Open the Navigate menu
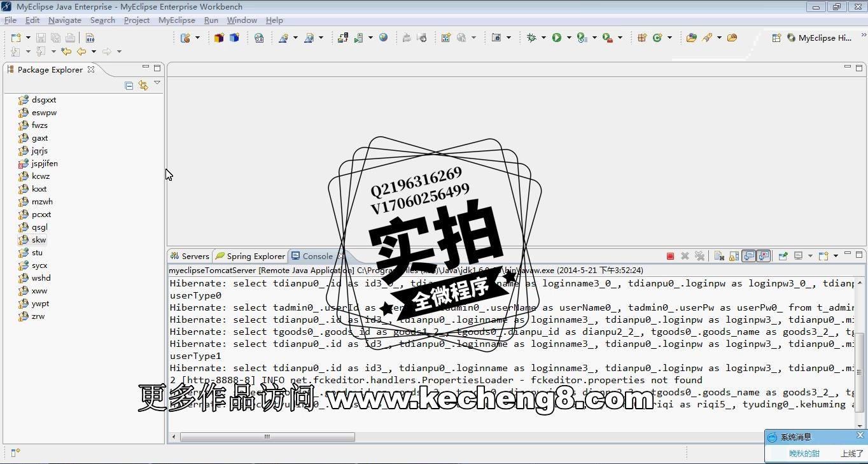The image size is (868, 464). click(65, 20)
